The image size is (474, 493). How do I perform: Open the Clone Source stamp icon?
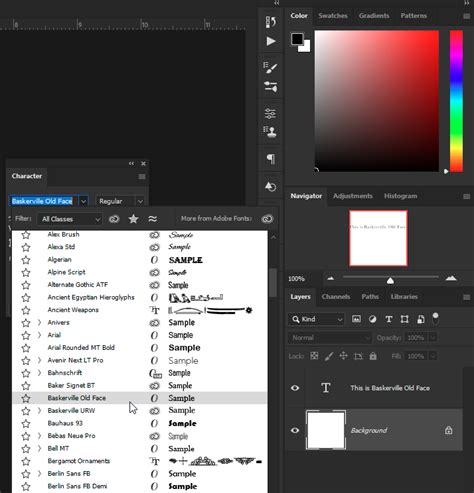pyautogui.click(x=270, y=132)
